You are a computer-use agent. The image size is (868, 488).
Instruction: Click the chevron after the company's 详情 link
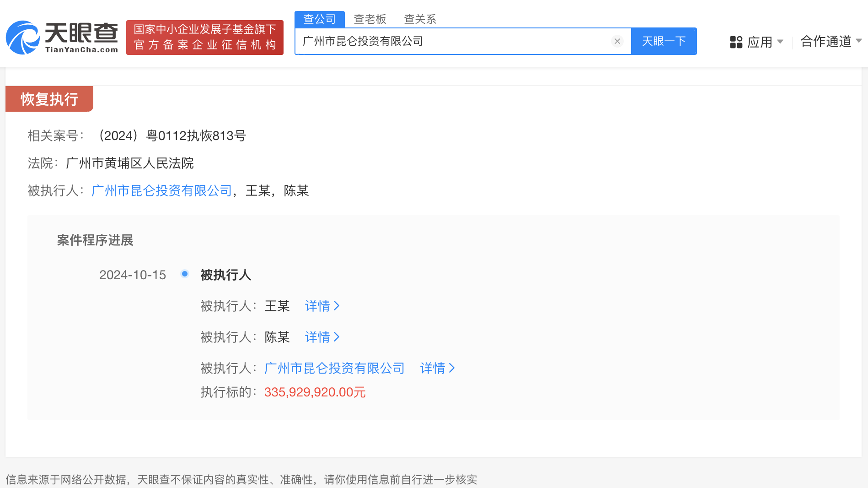point(452,368)
